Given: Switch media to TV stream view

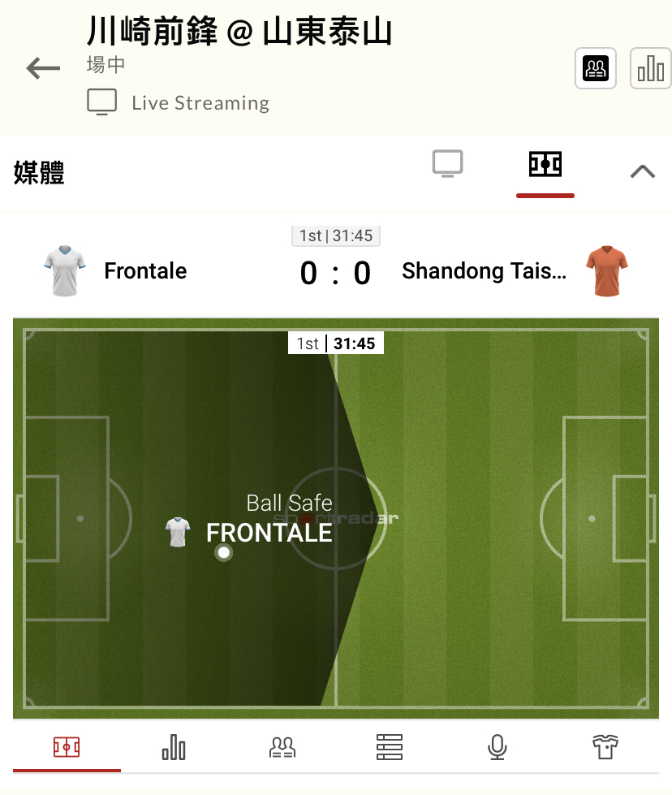Looking at the screenshot, I should point(447,164).
